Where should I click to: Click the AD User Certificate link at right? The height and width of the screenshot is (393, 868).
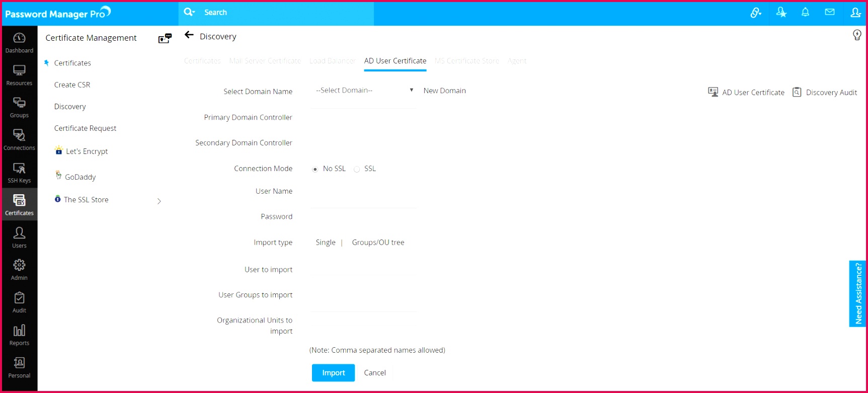pyautogui.click(x=753, y=93)
